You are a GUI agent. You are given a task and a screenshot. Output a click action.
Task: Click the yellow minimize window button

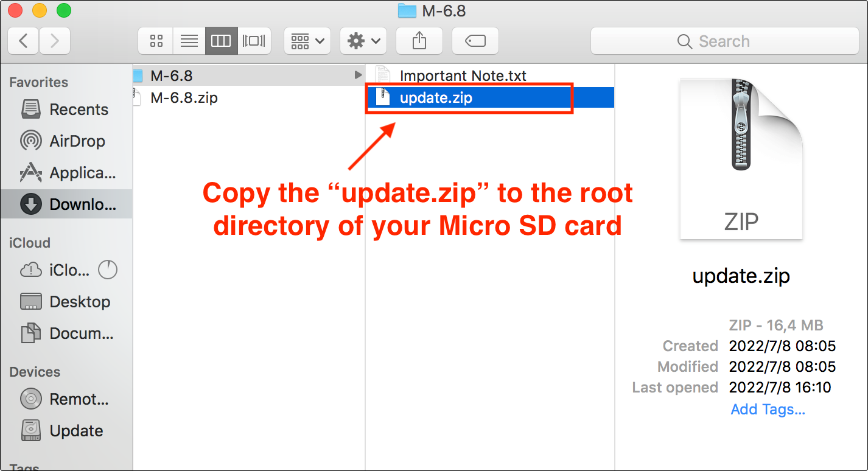tap(39, 10)
